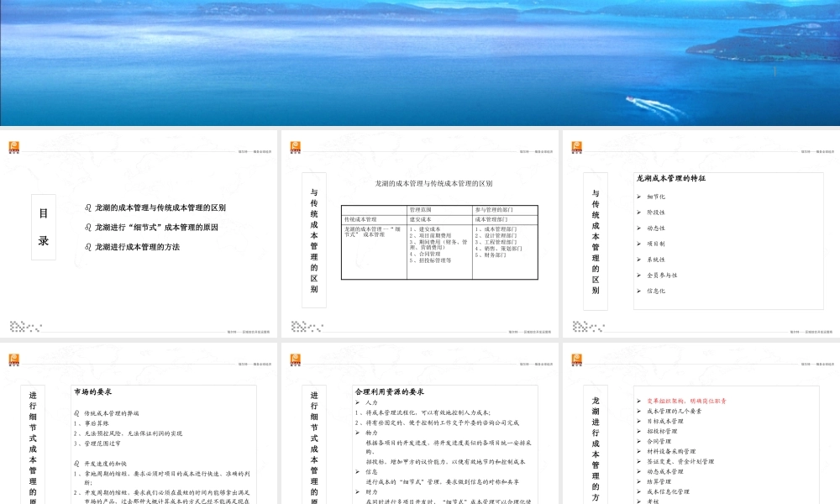
Task: Select the 合理利用资源的要求 slide thumbnail
Action: coord(420,423)
